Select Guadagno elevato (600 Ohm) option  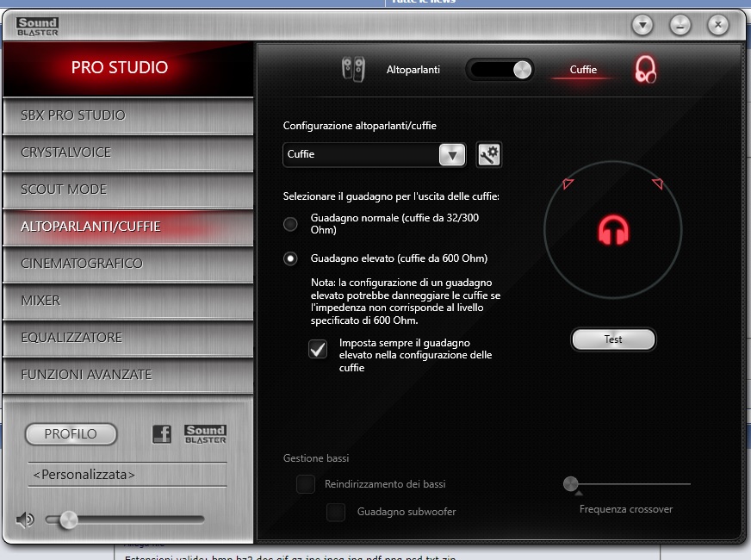pos(290,258)
